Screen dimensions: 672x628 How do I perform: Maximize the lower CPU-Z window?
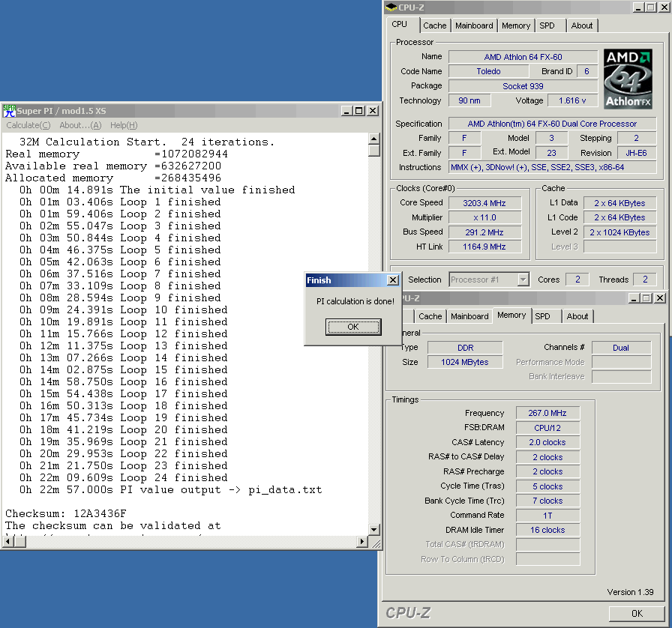tap(646, 298)
